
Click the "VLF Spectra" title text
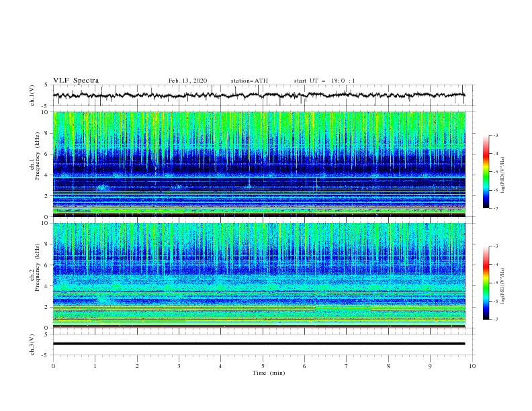click(x=76, y=81)
